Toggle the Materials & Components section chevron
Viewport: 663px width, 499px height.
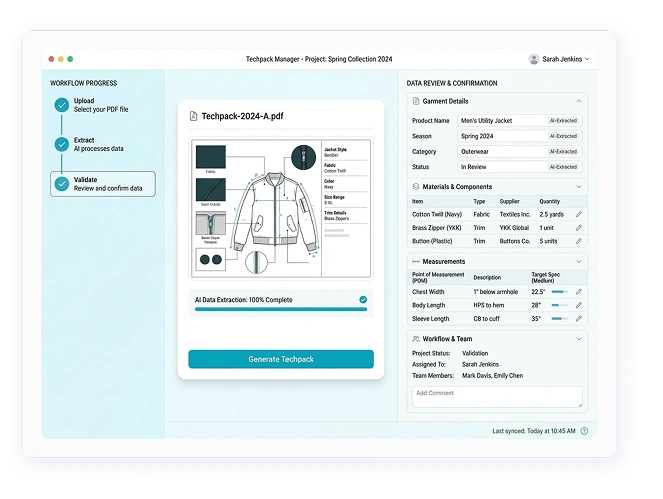[x=579, y=186]
